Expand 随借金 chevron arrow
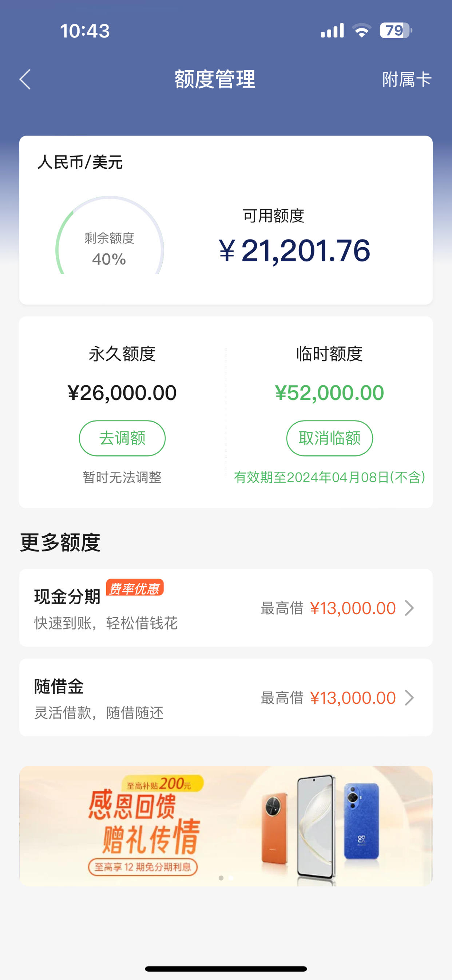The image size is (452, 980). (409, 698)
